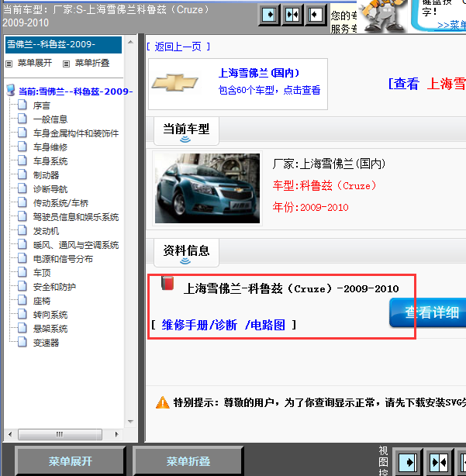Select root node 当前:雪佛兰--科鲁兹-2009-
The height and width of the screenshot is (476, 466).
click(x=75, y=91)
